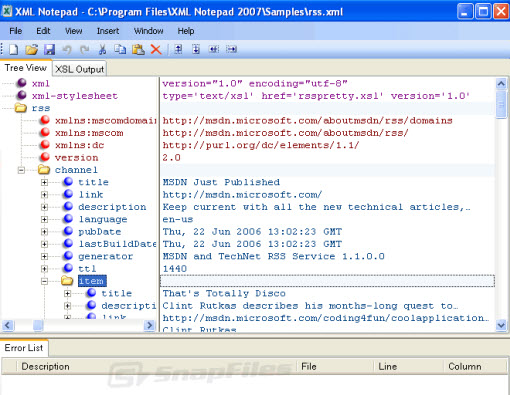Image resolution: width=510 pixels, height=395 pixels.
Task: Open the Edit menu
Action: pos(43,31)
